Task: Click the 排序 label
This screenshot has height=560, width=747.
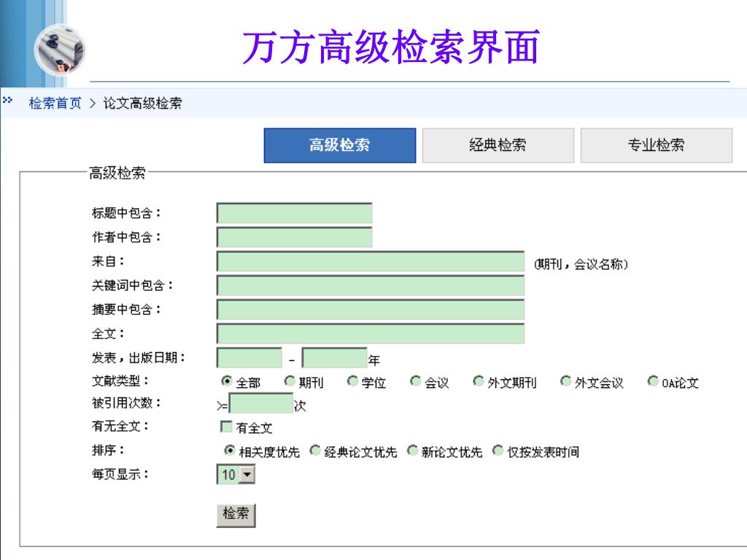Action: tap(108, 450)
